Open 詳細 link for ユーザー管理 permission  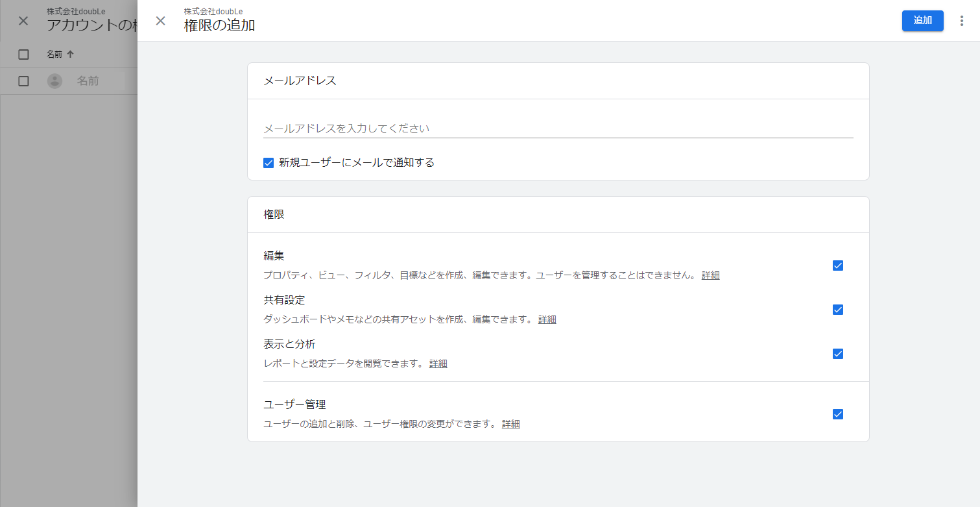click(x=510, y=424)
